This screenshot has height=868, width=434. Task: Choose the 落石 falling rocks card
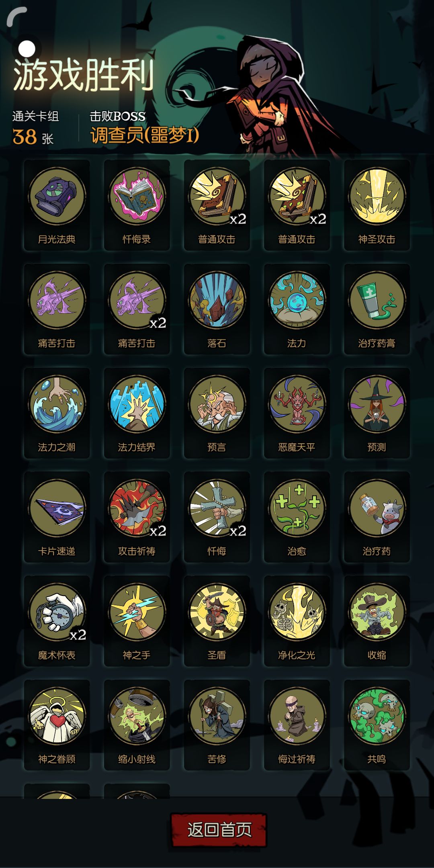click(x=217, y=309)
